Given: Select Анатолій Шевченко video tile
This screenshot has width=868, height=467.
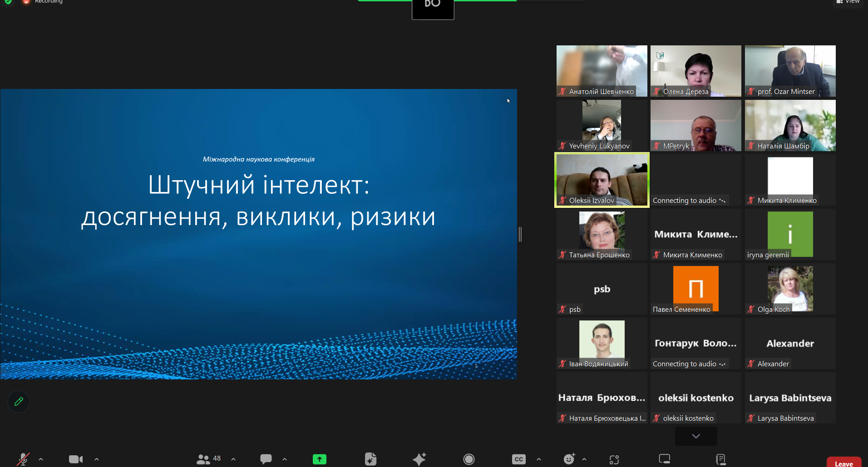Looking at the screenshot, I should click(602, 71).
